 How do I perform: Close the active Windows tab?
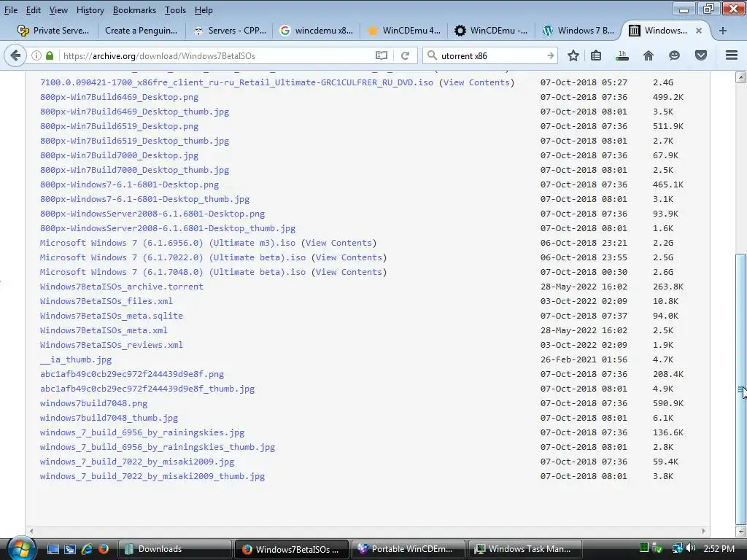pyautogui.click(x=698, y=31)
